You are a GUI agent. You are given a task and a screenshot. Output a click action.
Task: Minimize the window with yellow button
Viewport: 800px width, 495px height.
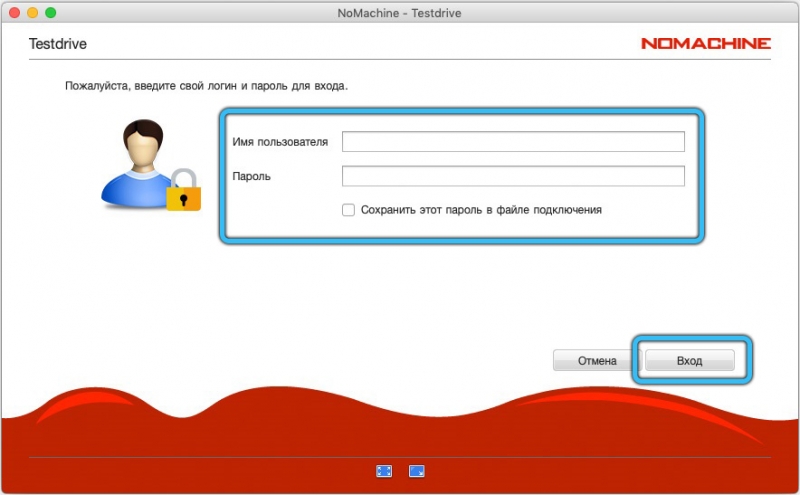[33, 13]
